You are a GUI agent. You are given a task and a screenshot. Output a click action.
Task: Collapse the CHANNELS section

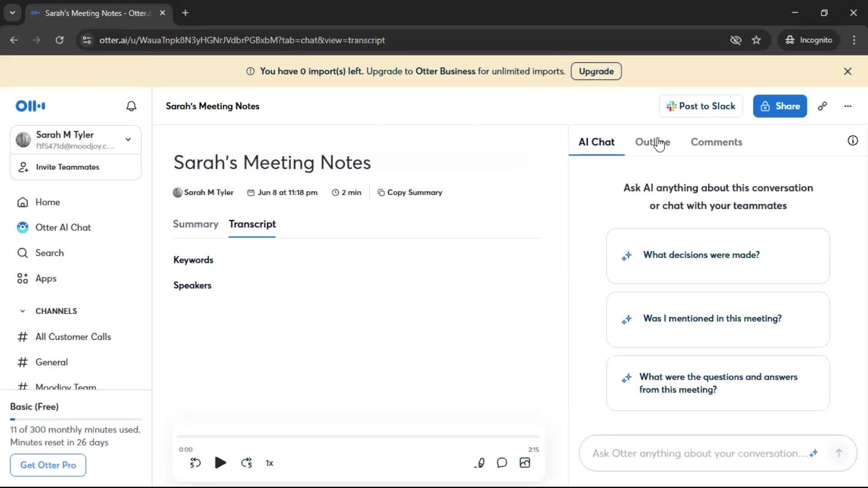click(23, 311)
